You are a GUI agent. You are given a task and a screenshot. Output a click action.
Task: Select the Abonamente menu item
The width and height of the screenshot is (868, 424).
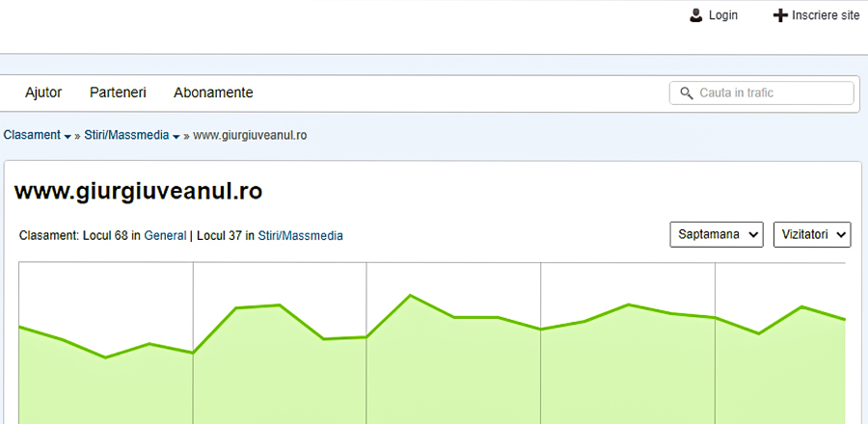point(213,93)
